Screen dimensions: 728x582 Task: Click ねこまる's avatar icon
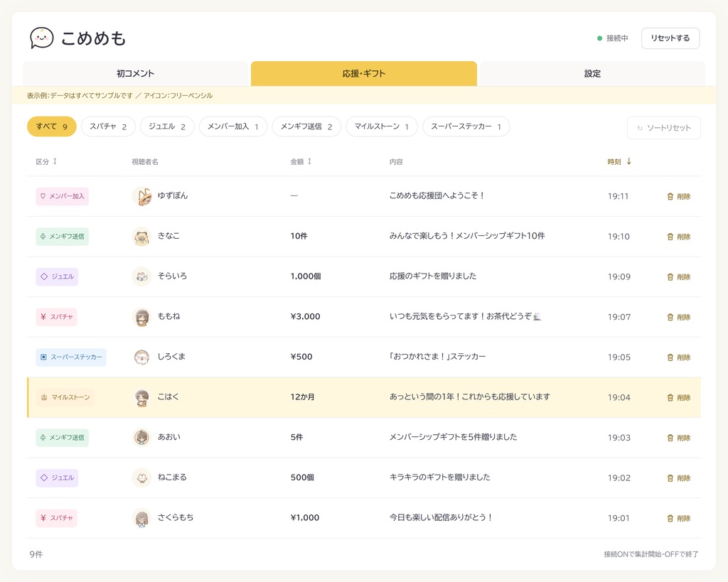coord(142,478)
